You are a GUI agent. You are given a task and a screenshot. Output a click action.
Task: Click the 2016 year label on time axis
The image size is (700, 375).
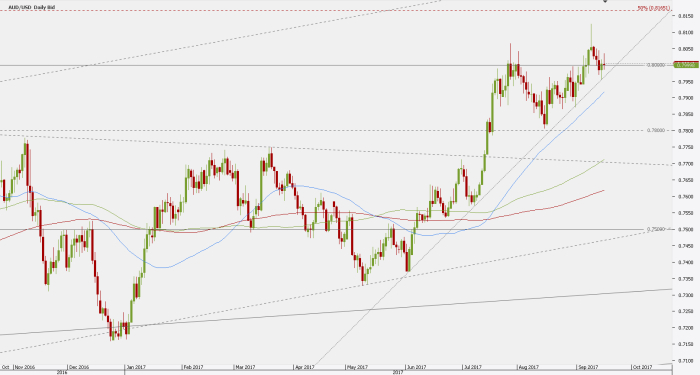click(x=62, y=372)
